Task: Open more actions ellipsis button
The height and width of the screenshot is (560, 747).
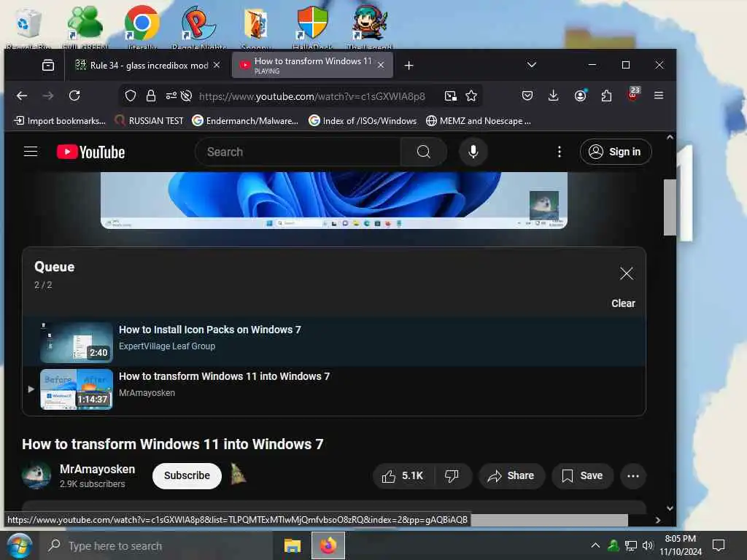Action: 632,475
